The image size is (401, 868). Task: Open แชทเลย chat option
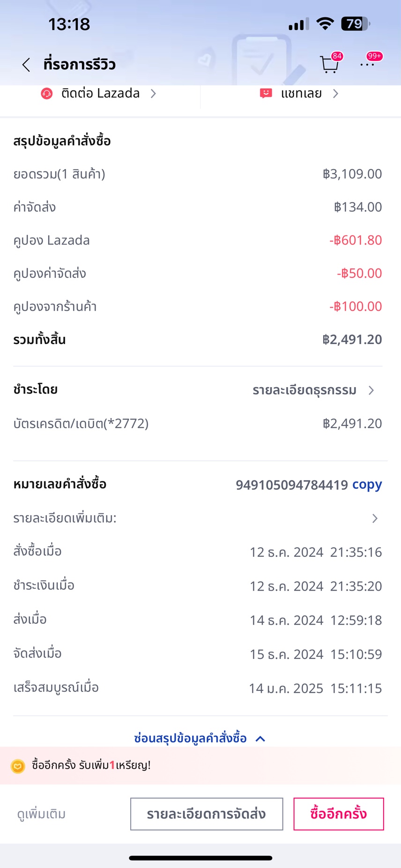coord(301,94)
